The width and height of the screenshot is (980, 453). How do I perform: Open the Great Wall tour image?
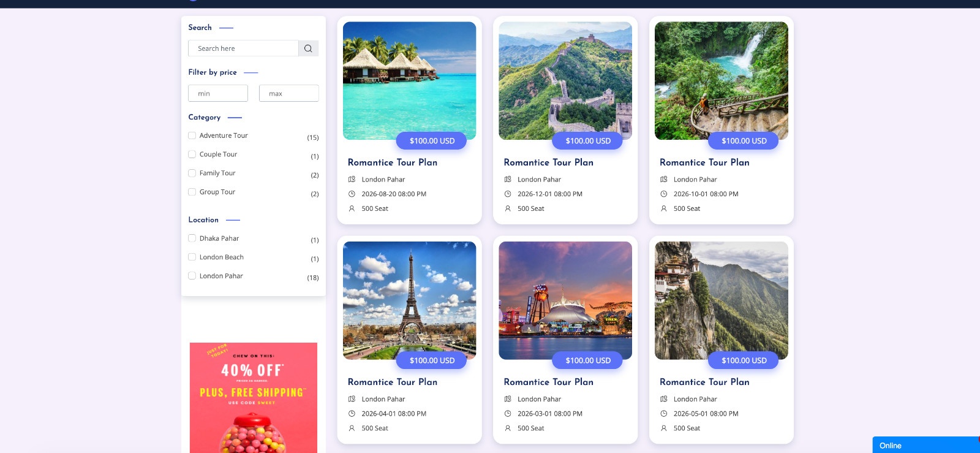click(565, 80)
